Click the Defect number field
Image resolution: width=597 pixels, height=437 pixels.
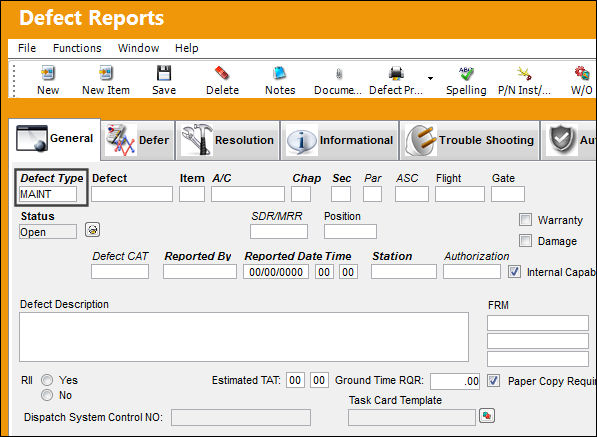132,194
